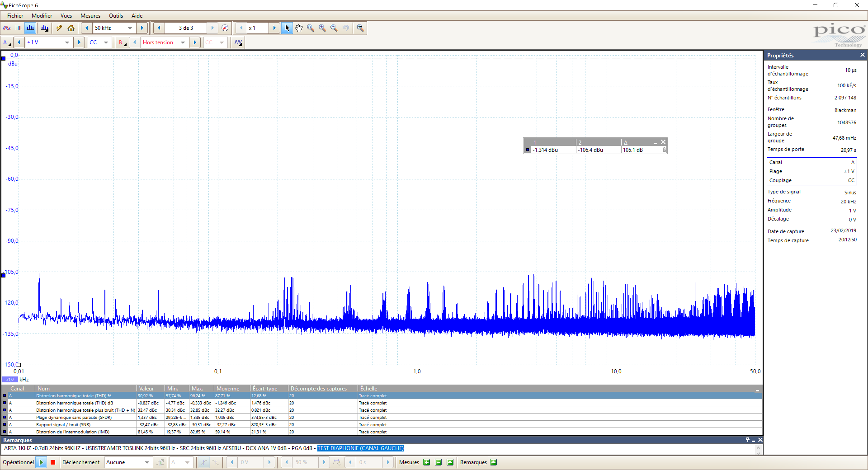Click ruler lock icon in legend
Viewport: 868px width, 470px height.
click(664, 150)
